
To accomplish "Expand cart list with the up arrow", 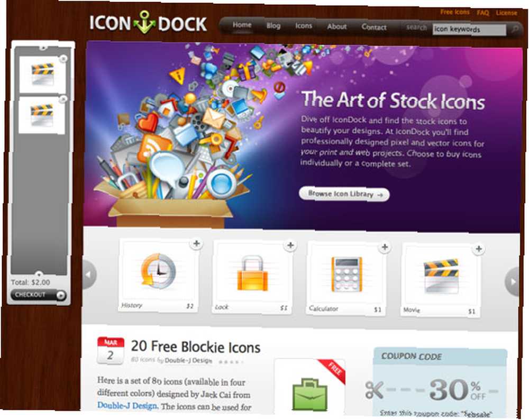I will click(x=43, y=48).
